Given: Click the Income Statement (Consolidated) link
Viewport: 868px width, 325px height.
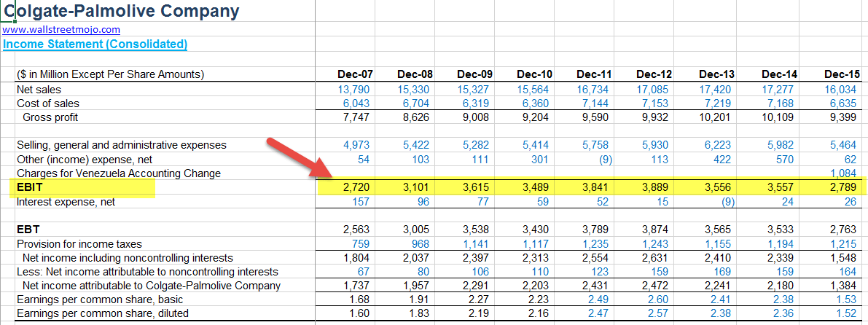Looking at the screenshot, I should (95, 44).
